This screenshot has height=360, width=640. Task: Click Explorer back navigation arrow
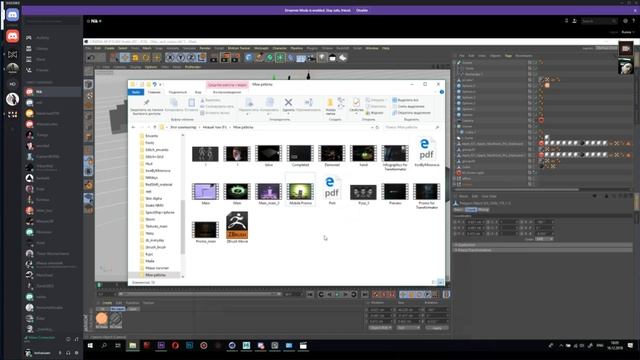click(133, 127)
